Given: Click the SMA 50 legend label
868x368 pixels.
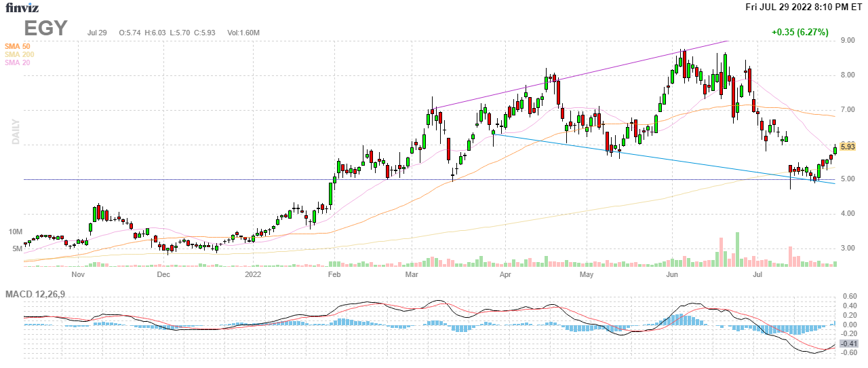Looking at the screenshot, I should click(17, 45).
